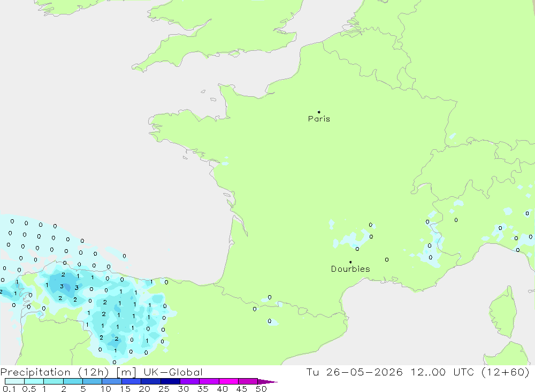The width and height of the screenshot is (535, 392).
Task: Click the legend scale label '10'
Action: coord(106,389)
